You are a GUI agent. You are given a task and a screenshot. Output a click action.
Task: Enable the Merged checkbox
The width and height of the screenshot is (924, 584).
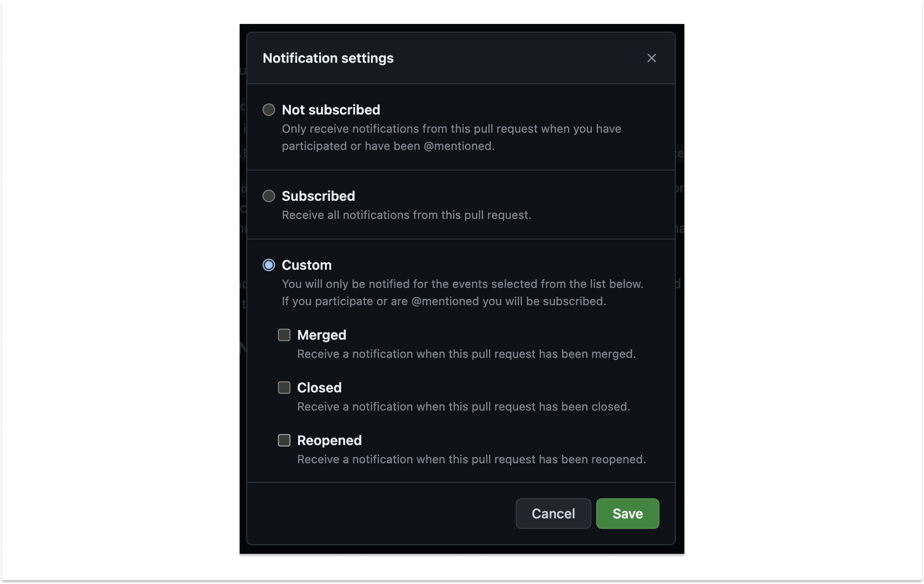pos(284,335)
